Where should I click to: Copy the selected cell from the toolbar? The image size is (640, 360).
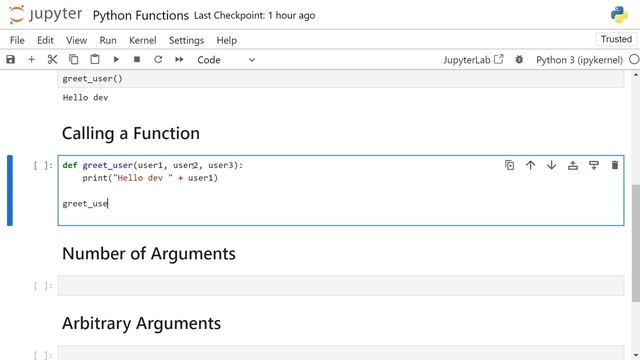point(73,60)
